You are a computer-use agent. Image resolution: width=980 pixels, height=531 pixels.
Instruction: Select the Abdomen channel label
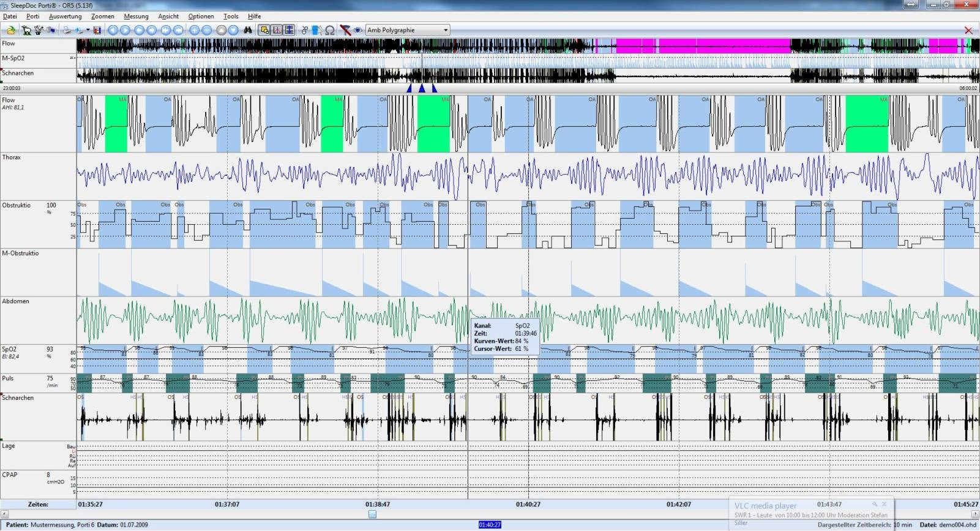[x=15, y=301]
